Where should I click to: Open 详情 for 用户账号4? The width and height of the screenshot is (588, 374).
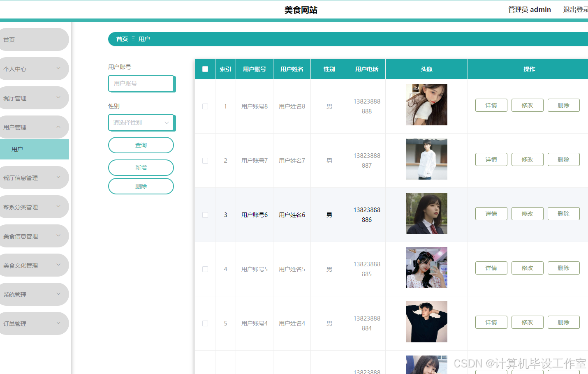coord(491,322)
